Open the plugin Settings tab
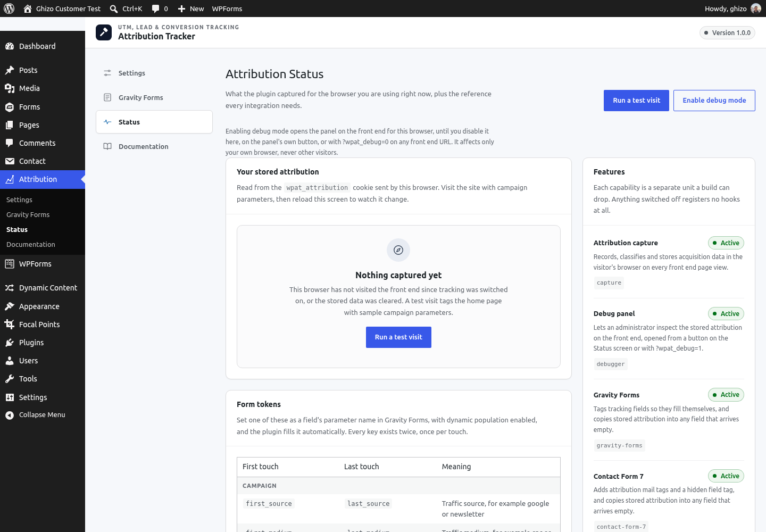 (x=154, y=73)
